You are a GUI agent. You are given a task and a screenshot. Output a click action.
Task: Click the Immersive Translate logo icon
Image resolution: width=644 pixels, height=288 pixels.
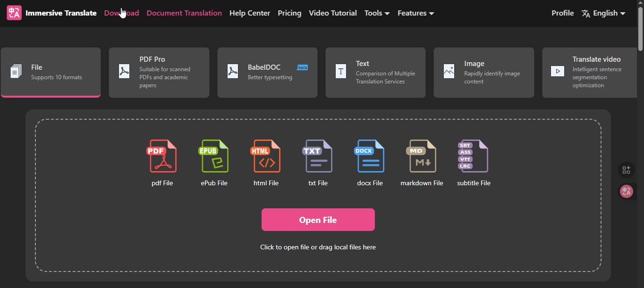pyautogui.click(x=14, y=13)
